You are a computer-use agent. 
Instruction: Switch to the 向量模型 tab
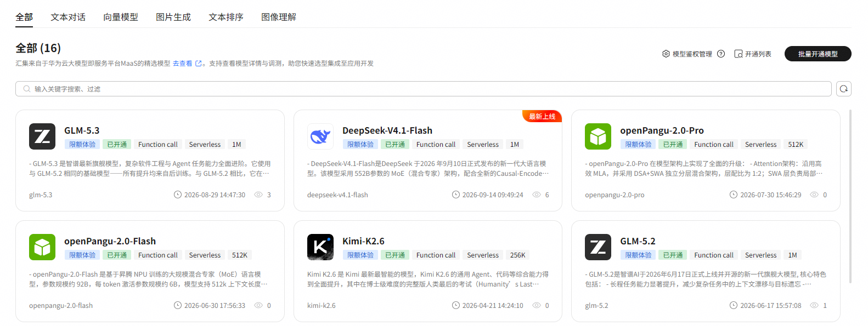(121, 17)
